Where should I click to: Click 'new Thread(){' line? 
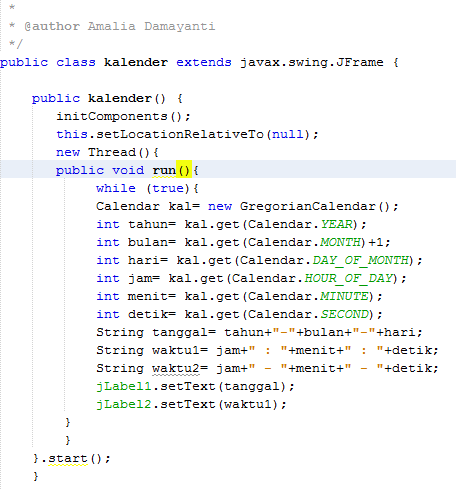[x=107, y=152]
